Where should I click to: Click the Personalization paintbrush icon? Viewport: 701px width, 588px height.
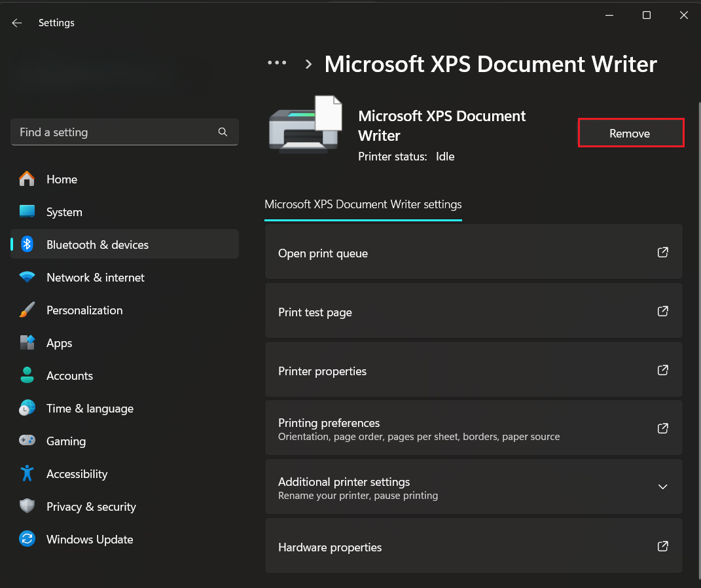27,310
